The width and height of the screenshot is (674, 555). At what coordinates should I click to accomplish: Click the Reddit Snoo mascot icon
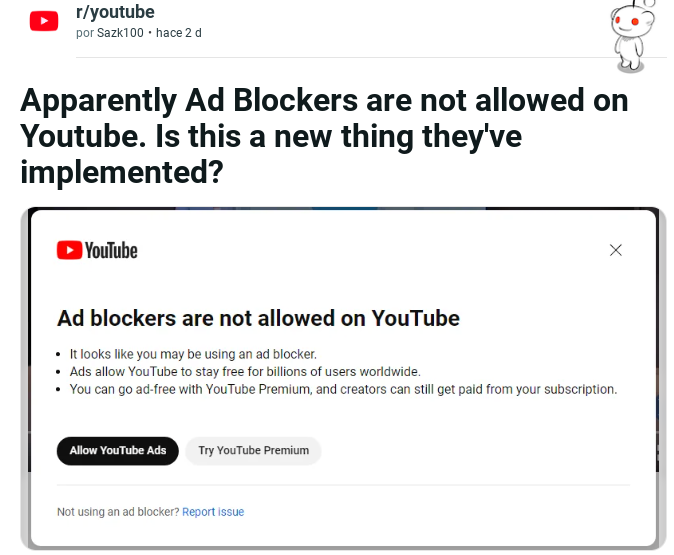[x=631, y=35]
